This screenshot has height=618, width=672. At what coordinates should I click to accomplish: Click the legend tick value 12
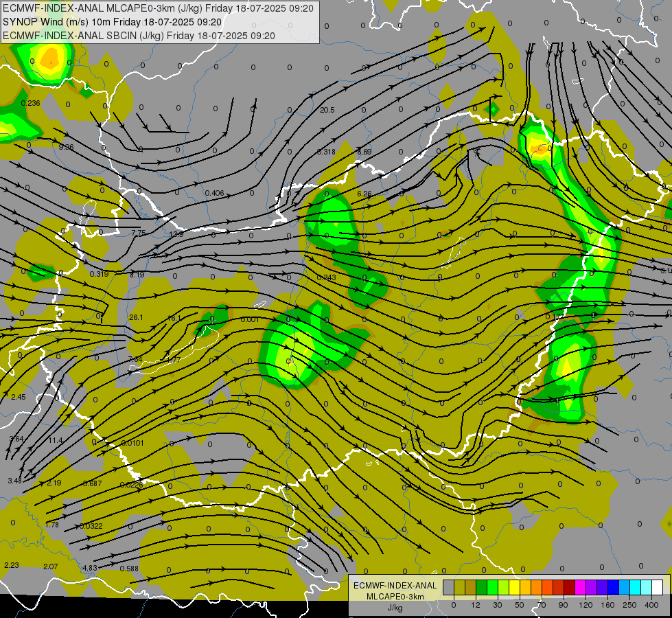[x=476, y=605]
